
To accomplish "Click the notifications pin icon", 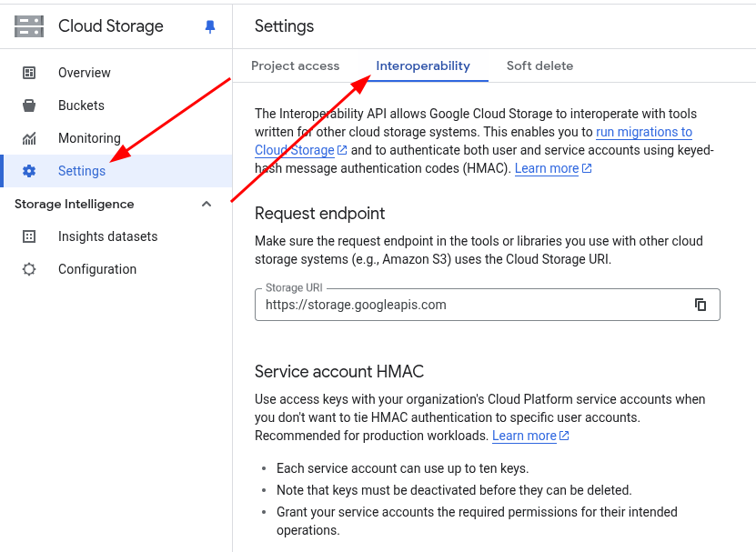I will point(210,26).
